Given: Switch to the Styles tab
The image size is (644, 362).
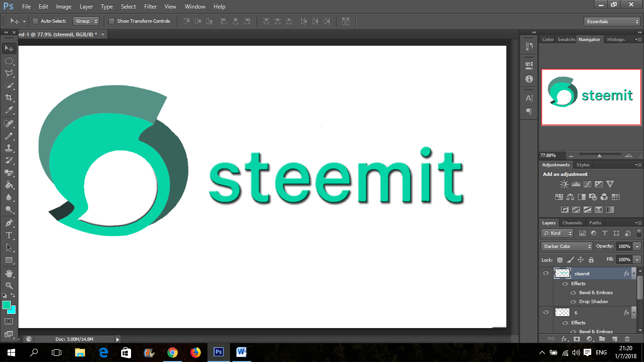Looking at the screenshot, I should (583, 165).
